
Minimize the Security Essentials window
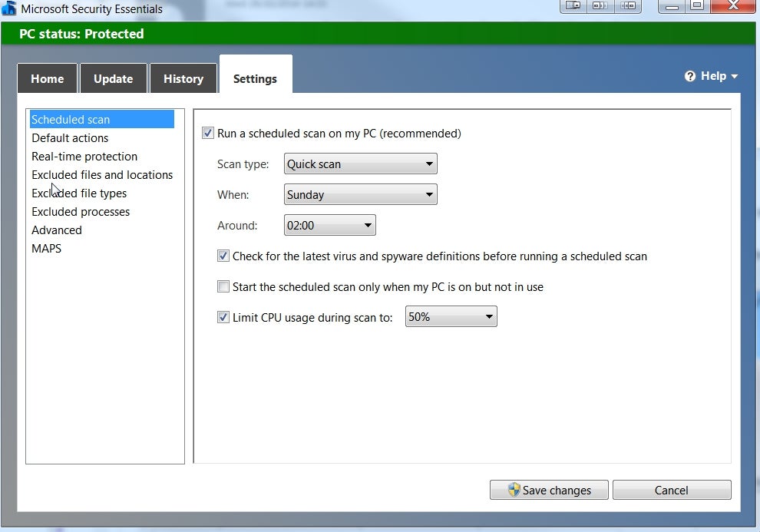click(x=671, y=6)
